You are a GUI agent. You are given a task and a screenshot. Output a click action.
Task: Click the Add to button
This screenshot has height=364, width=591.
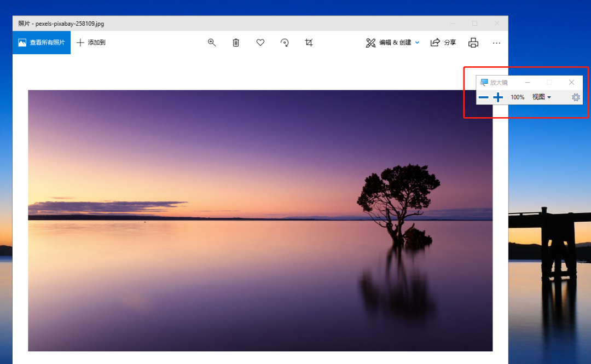coord(91,43)
